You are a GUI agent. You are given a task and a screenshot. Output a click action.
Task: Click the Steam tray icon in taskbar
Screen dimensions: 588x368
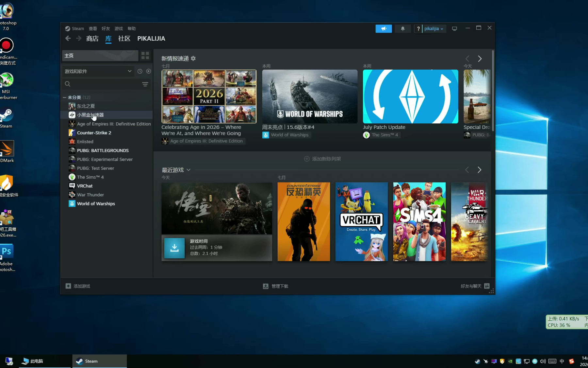click(477, 361)
